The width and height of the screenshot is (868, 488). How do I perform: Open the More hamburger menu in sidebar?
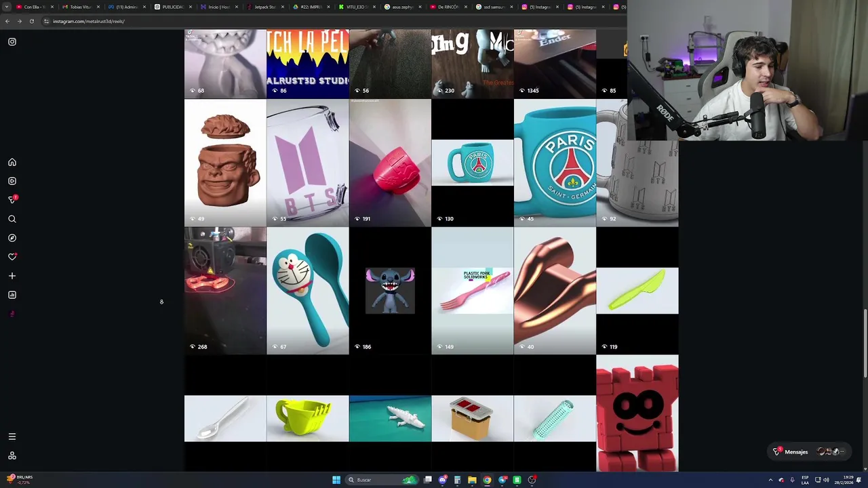pyautogui.click(x=12, y=436)
